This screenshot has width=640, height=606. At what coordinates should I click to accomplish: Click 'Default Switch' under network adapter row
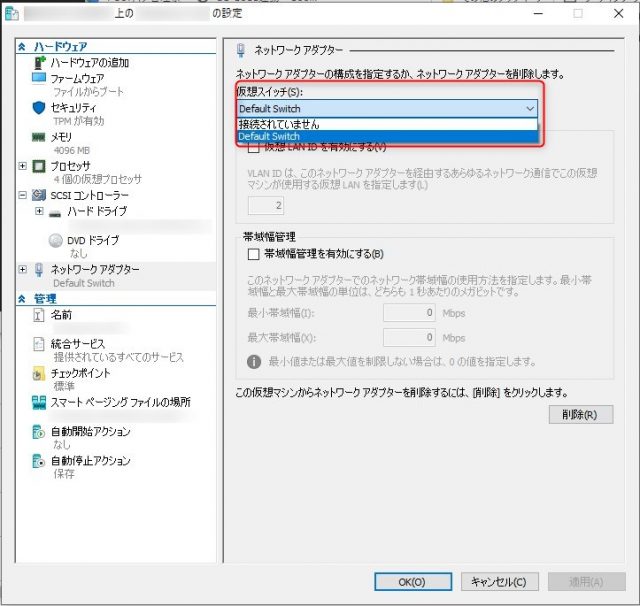(84, 283)
